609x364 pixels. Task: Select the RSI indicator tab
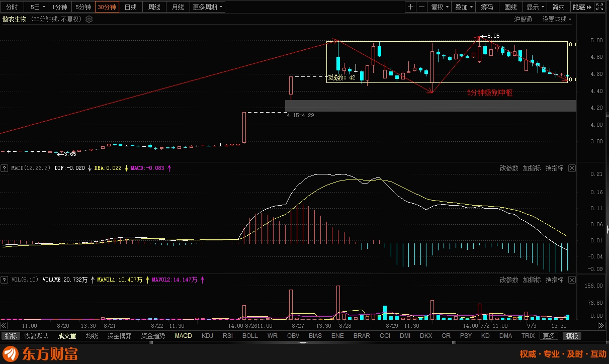[x=228, y=336]
